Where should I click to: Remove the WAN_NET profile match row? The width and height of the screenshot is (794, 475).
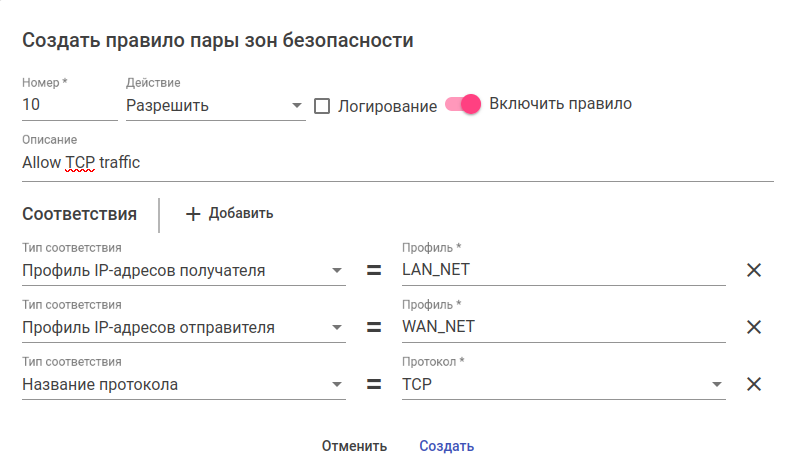(x=754, y=327)
